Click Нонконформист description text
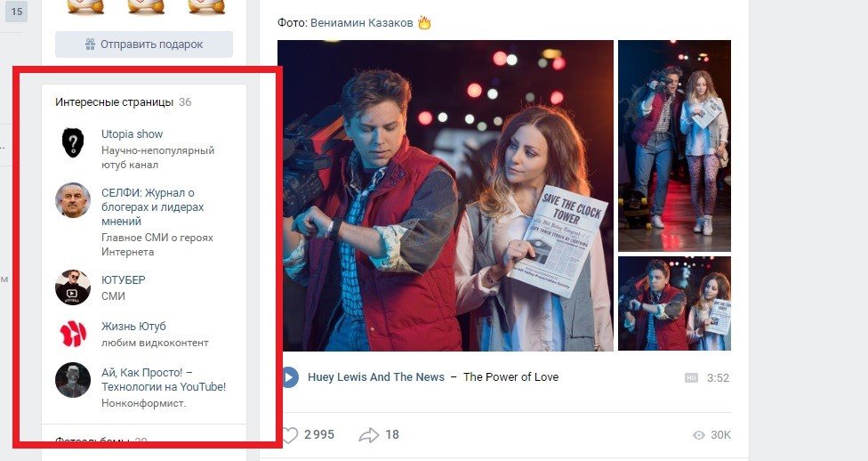Image resolution: width=868 pixels, height=461 pixels. tap(143, 403)
